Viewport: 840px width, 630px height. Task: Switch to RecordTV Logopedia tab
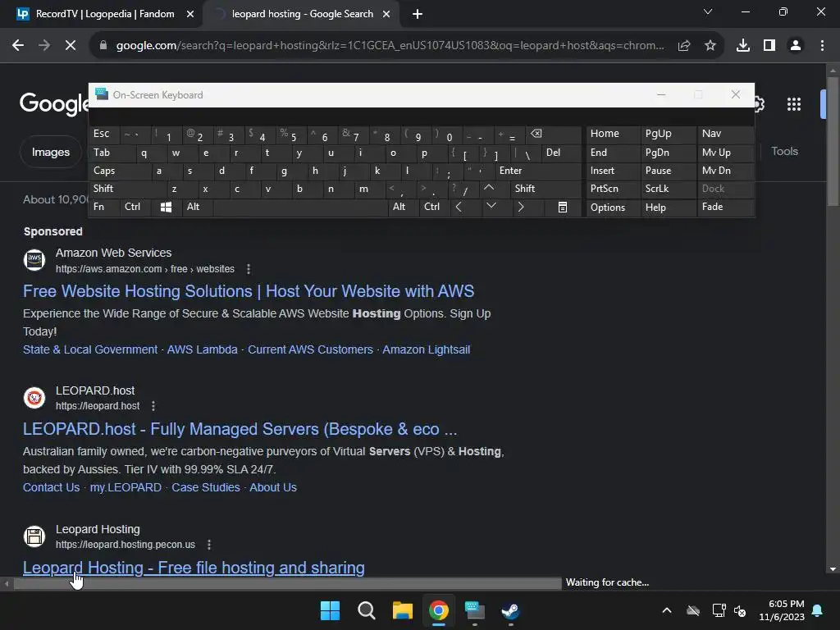tap(104, 14)
